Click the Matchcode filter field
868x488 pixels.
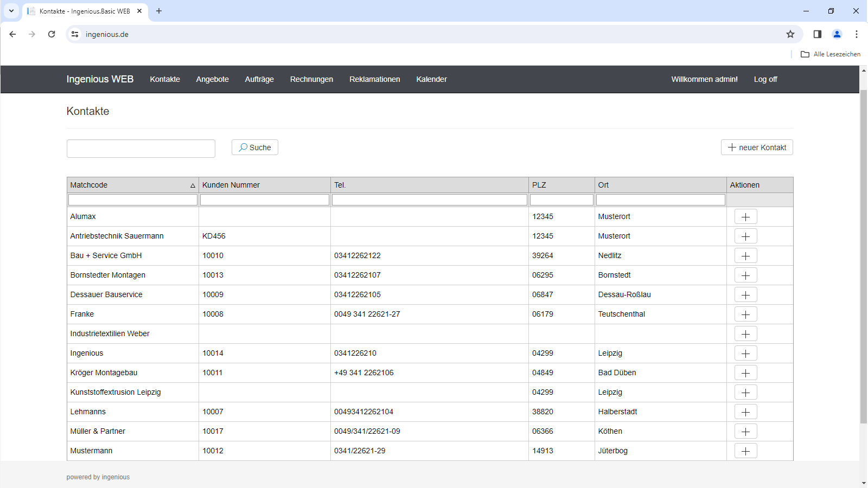(x=133, y=200)
